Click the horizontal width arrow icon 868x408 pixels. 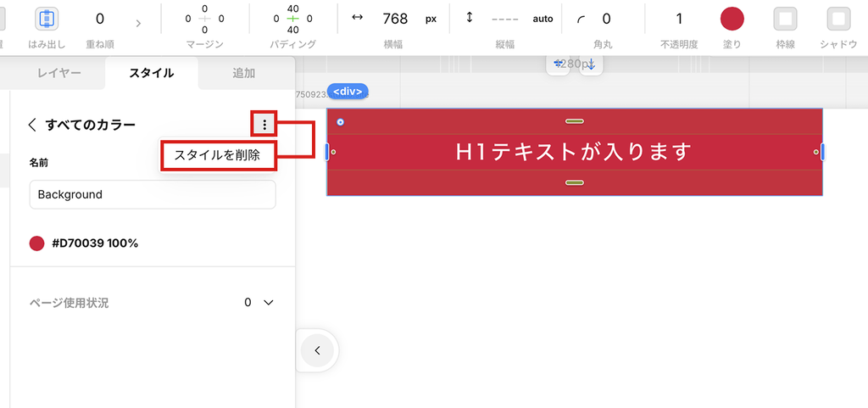tap(357, 18)
